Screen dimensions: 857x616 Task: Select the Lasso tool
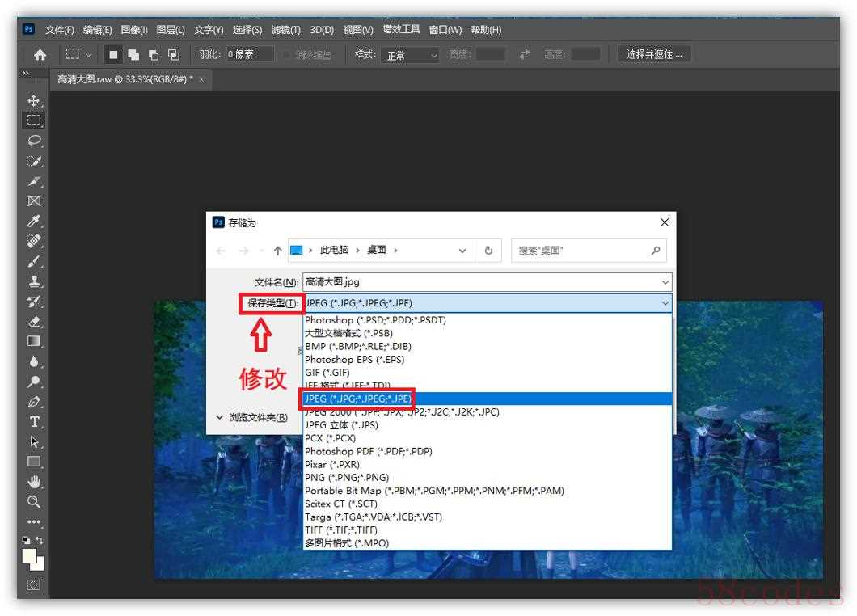pyautogui.click(x=34, y=141)
